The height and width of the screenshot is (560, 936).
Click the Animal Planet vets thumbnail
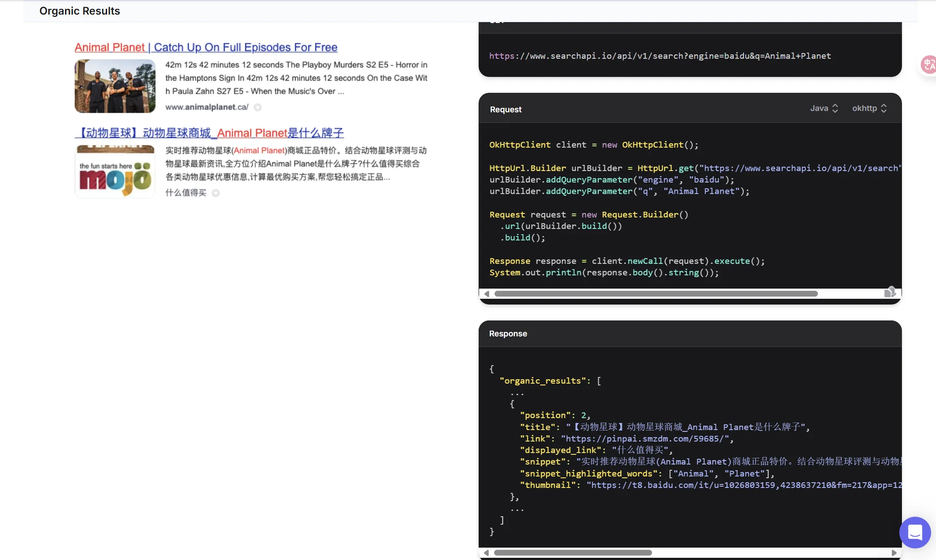tap(115, 86)
